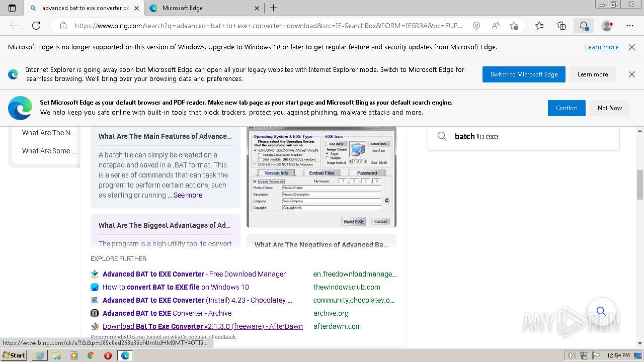Click the floating visual search button
The height and width of the screenshot is (362, 644).
601,311
